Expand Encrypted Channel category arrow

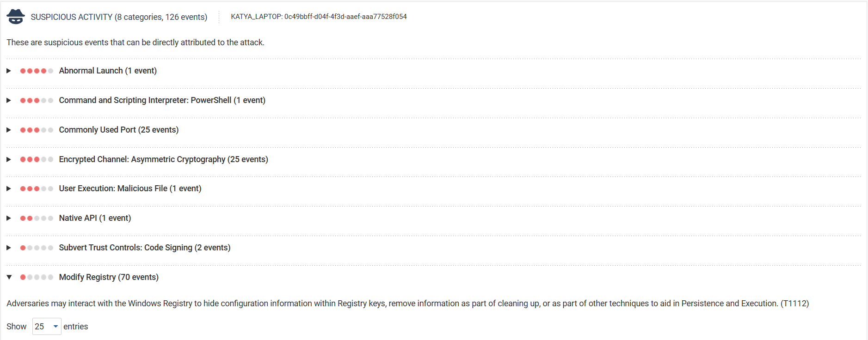click(9, 159)
